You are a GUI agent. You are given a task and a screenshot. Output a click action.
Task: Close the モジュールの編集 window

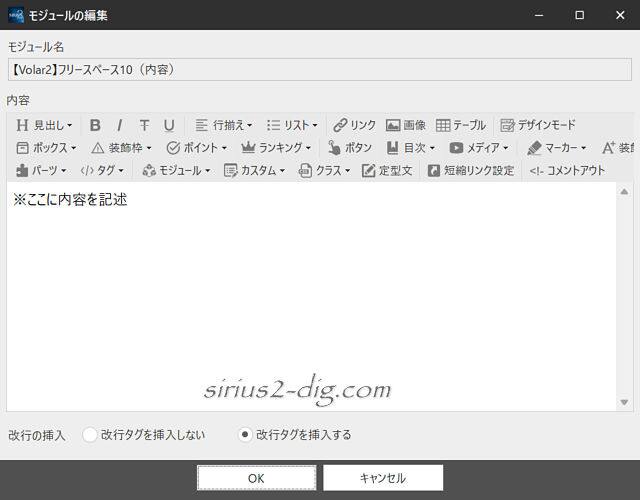tap(620, 15)
